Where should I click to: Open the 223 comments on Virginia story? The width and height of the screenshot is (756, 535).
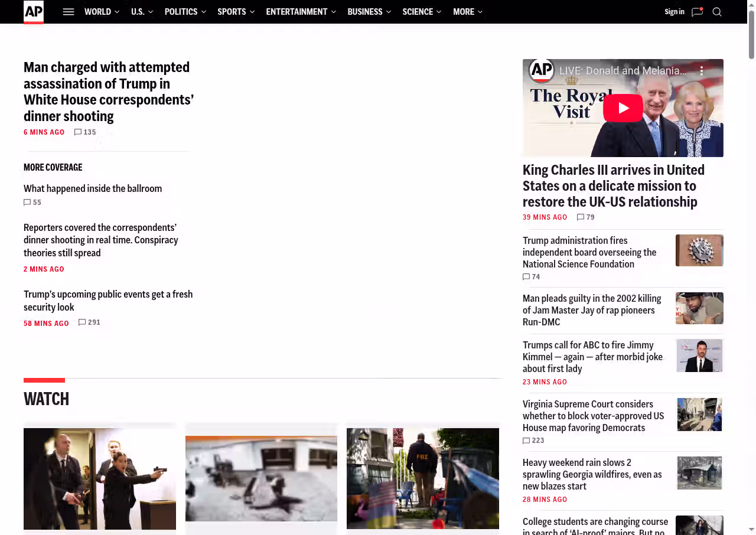527,441
